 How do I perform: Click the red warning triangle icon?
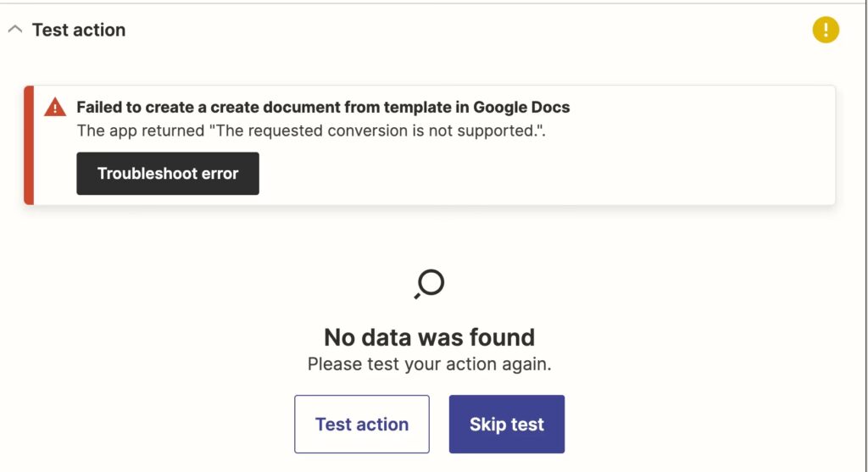point(55,107)
